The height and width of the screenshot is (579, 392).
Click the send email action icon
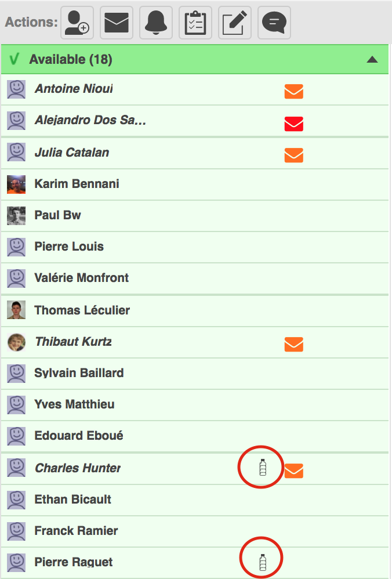117,23
